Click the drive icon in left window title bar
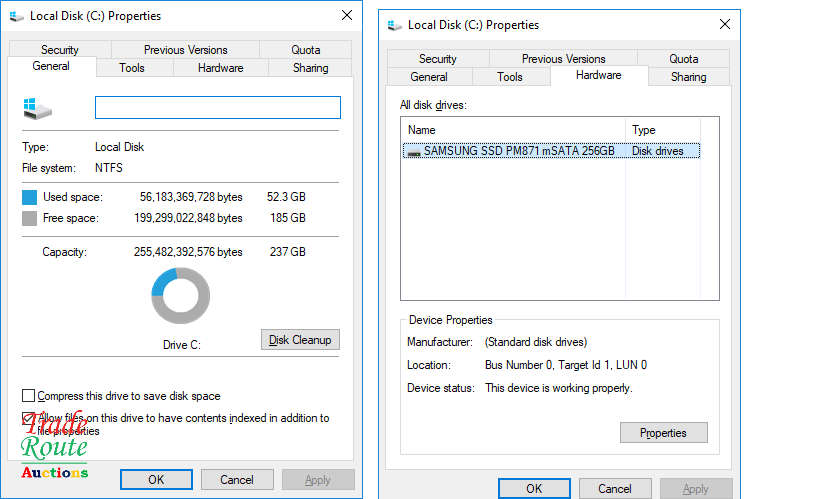 (x=17, y=16)
